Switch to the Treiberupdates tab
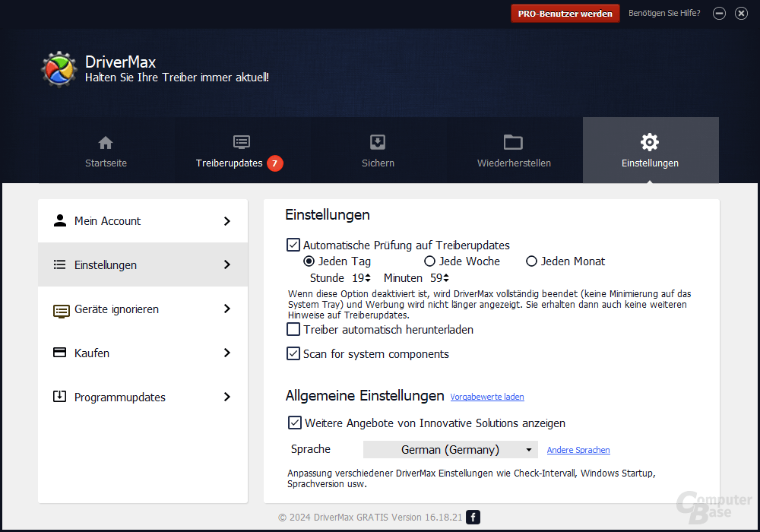 (242, 150)
